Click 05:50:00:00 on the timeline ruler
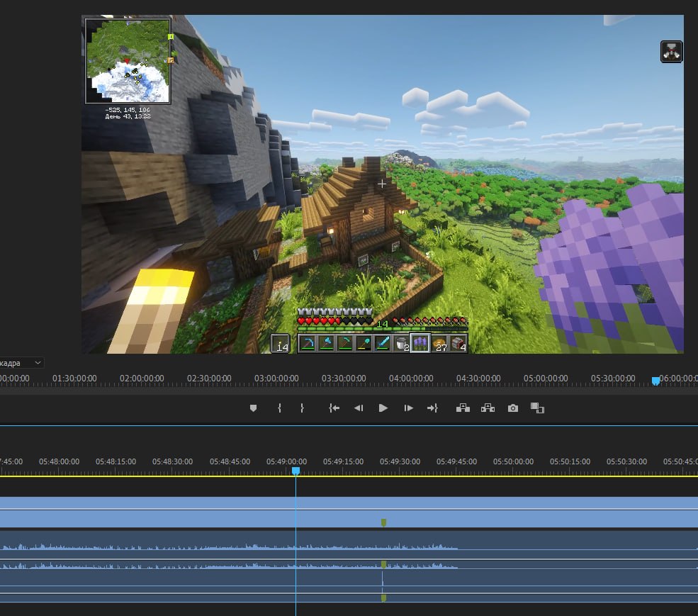The image size is (698, 616). pyautogui.click(x=513, y=461)
